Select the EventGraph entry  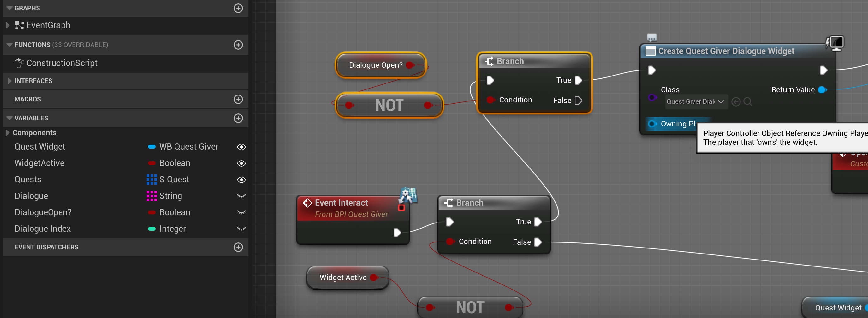click(x=48, y=25)
